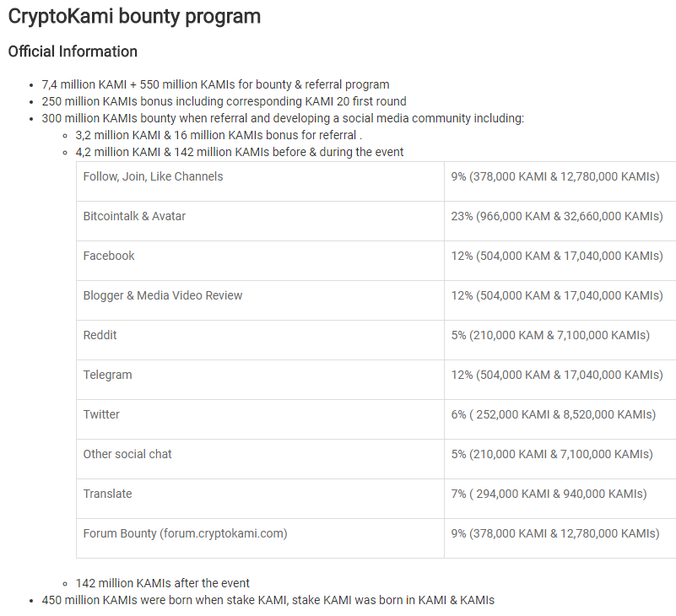Click the 'Forum Bounty (forum.cryptokami.com)' cell
Image resolution: width=676 pixels, height=616 pixels.
click(x=260, y=538)
